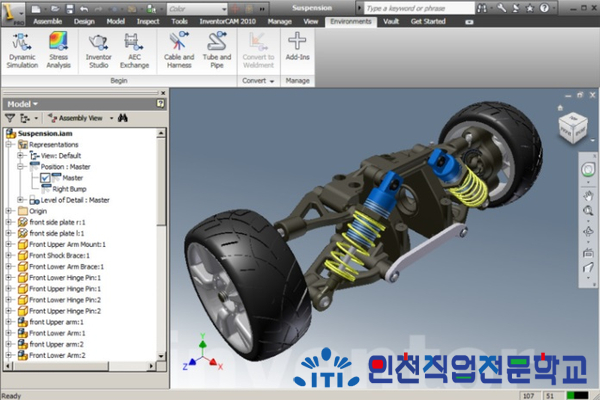Viewport: 600px width, 400px height.
Task: Click the Convert to Weldment icon
Action: point(258,51)
